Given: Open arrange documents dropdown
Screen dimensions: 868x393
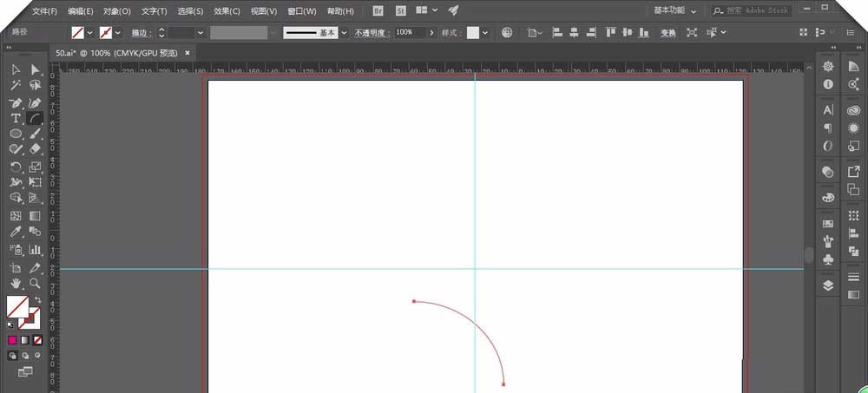Looking at the screenshot, I should [x=426, y=10].
